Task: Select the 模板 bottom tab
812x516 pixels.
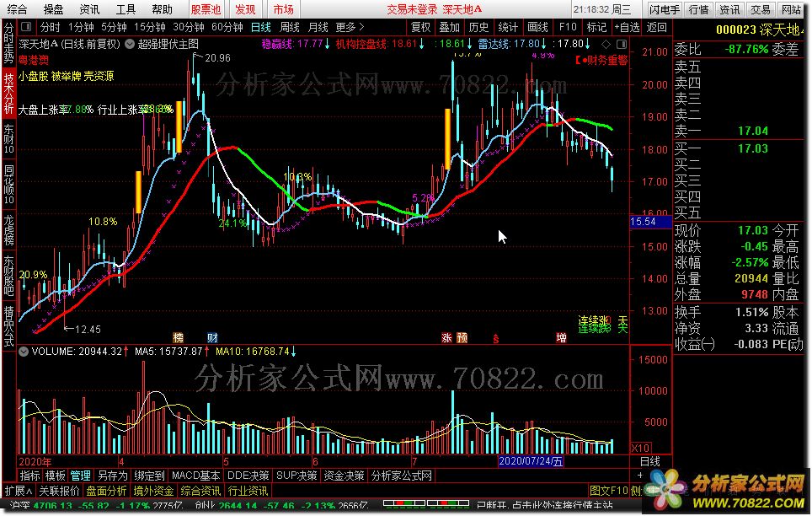Action: [55, 475]
